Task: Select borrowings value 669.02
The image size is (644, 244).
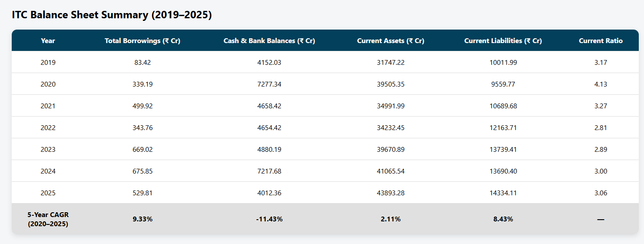Action: (x=143, y=149)
